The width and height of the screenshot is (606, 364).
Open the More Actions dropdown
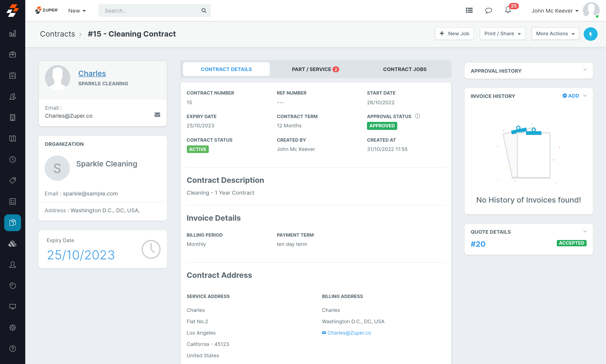555,34
